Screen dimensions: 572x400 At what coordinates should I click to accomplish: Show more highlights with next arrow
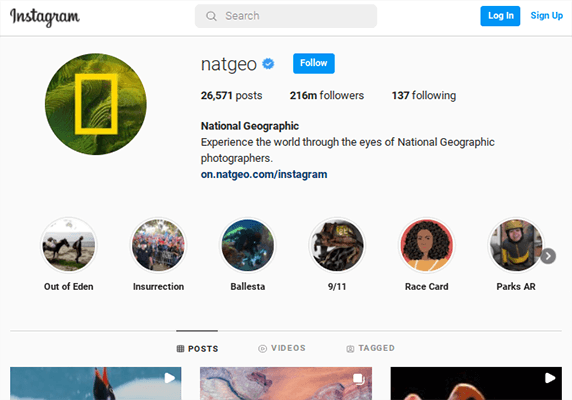click(x=548, y=256)
